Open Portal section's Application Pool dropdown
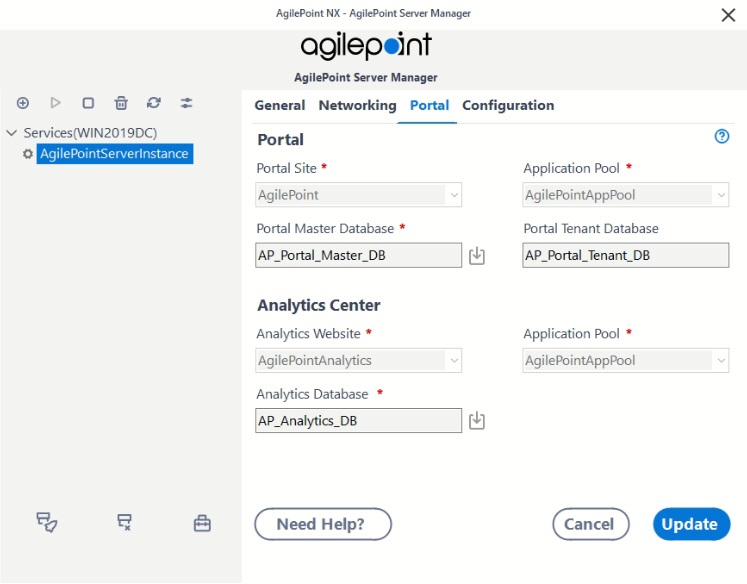This screenshot has height=584, width=747. click(x=626, y=195)
